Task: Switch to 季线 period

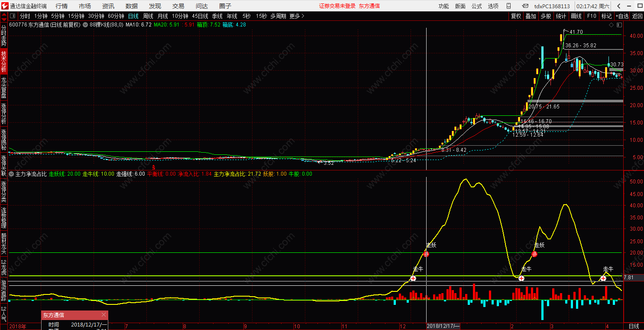Action: click(x=217, y=16)
